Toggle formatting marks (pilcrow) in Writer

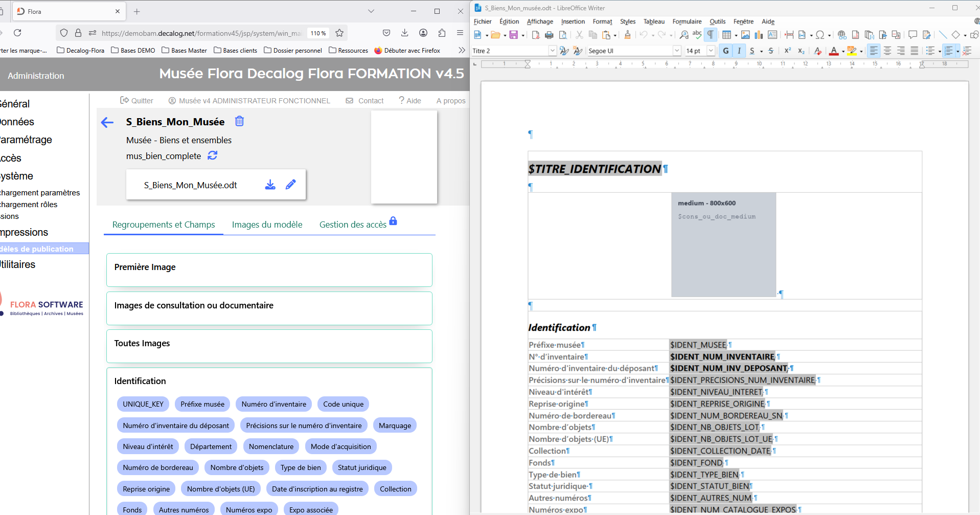click(711, 35)
